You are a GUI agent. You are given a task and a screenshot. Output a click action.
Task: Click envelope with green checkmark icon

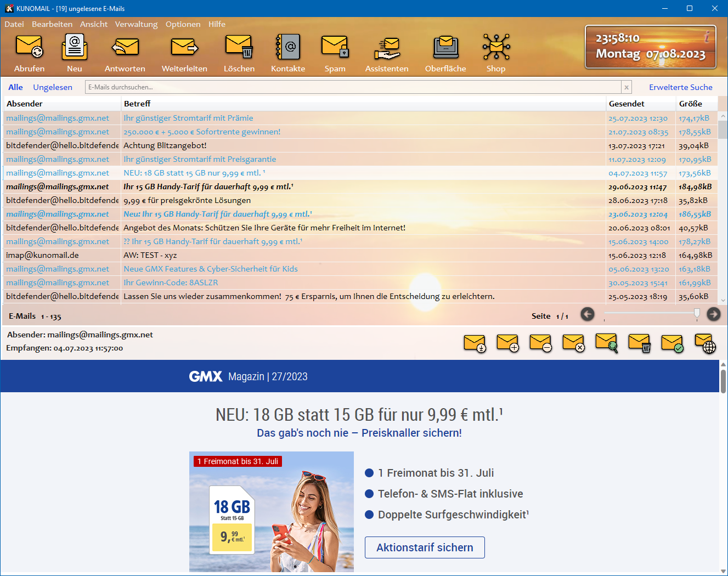tap(672, 343)
